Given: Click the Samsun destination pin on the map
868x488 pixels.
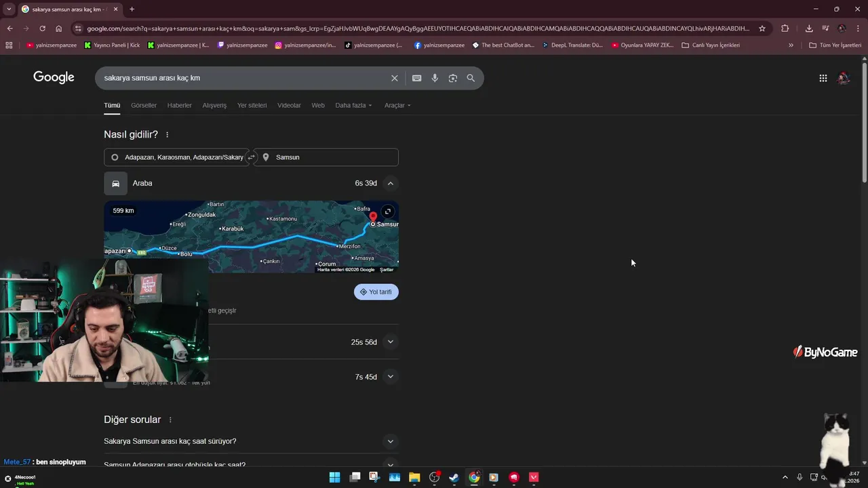Looking at the screenshot, I should coord(373,217).
